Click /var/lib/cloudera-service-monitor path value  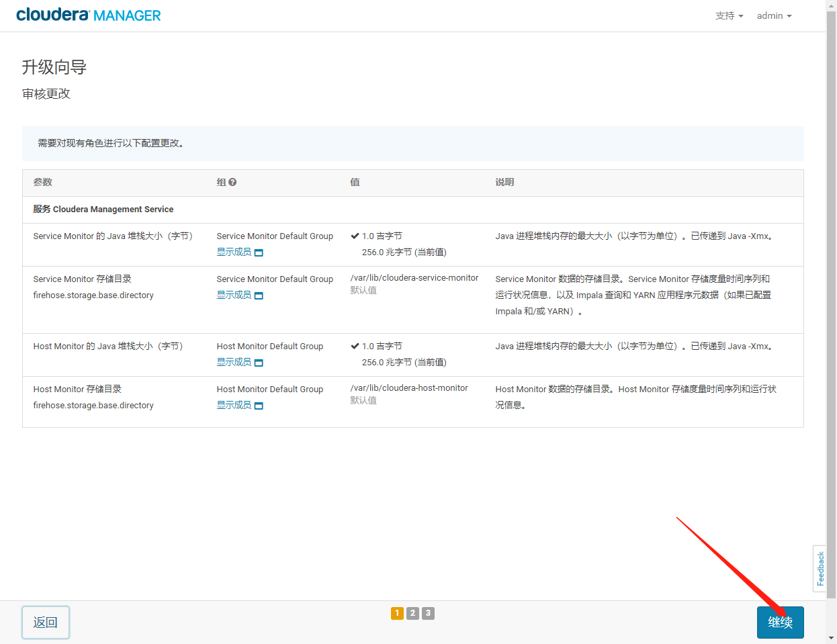pos(414,278)
